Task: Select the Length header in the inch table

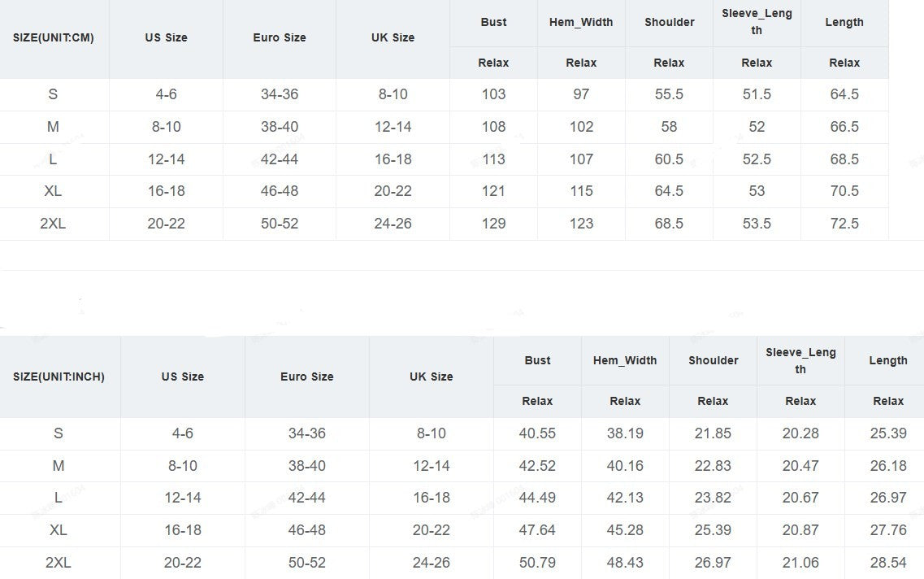Action: pos(888,360)
